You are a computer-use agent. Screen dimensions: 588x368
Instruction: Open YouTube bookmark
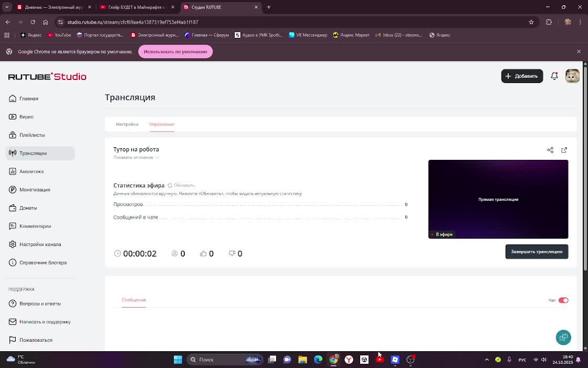59,35
